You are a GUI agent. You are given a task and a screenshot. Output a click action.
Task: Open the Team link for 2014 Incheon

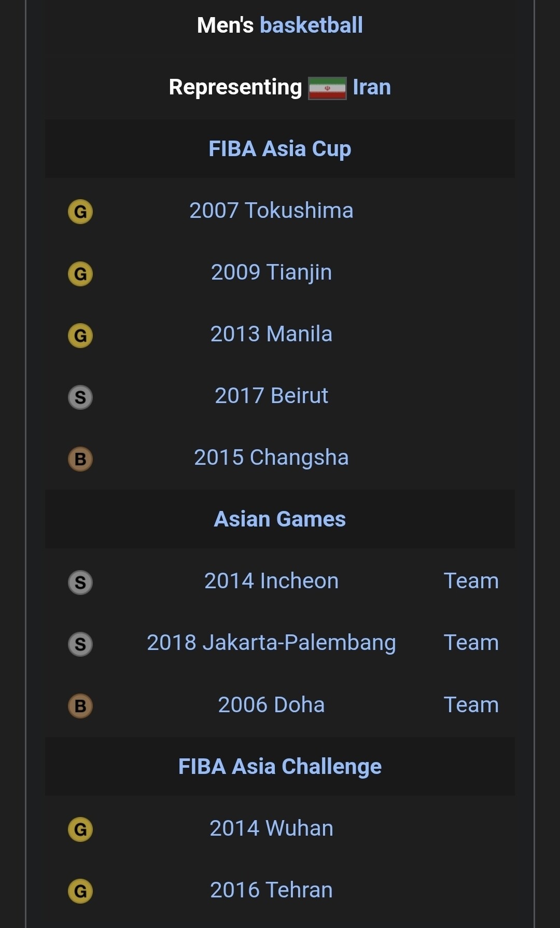[471, 581]
